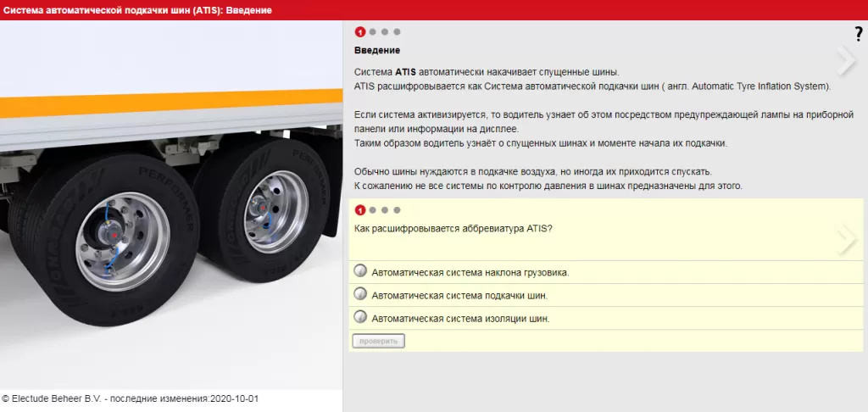
Task: Select last page dot above Введение heading
Action: [x=397, y=32]
